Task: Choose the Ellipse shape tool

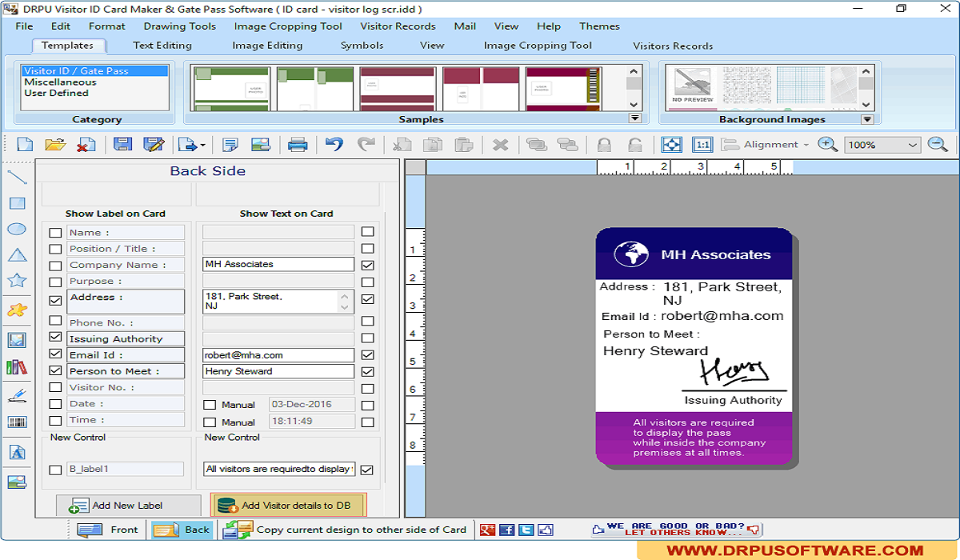Action: (x=17, y=230)
